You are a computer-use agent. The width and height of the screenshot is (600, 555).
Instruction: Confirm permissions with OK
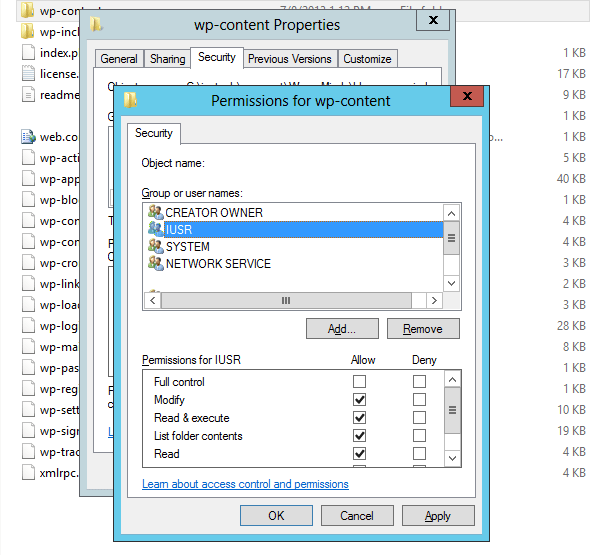pos(276,516)
